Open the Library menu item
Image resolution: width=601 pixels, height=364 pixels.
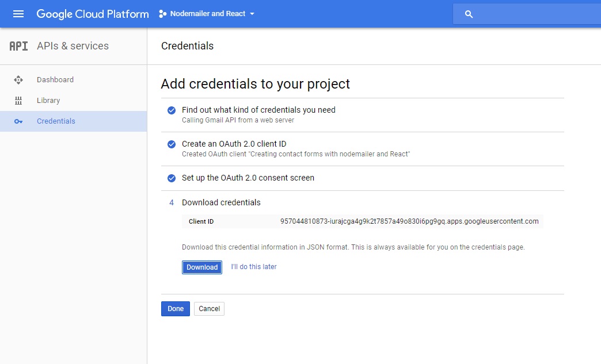pos(48,101)
